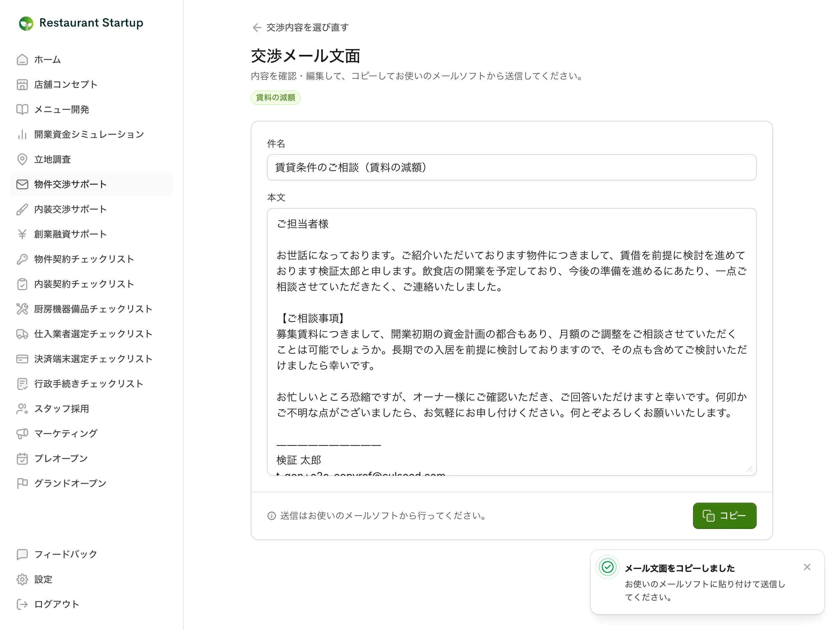This screenshot has height=630, width=840.
Task: Go to スタッフ採用 page
Action: point(92,409)
